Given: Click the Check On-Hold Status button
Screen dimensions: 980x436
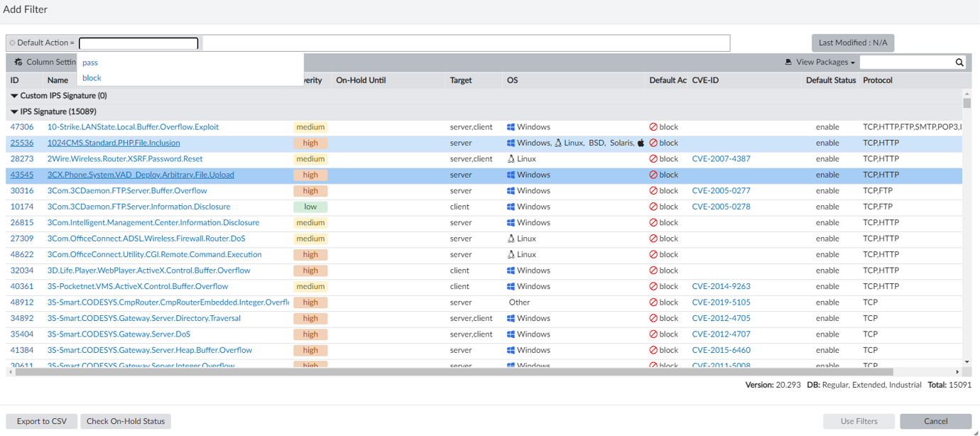Looking at the screenshot, I should click(126, 421).
